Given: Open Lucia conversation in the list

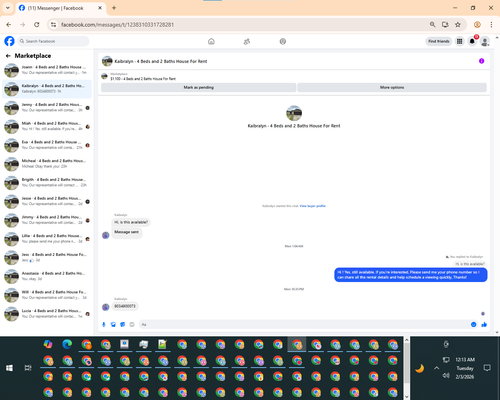Looking at the screenshot, I should point(47,313).
